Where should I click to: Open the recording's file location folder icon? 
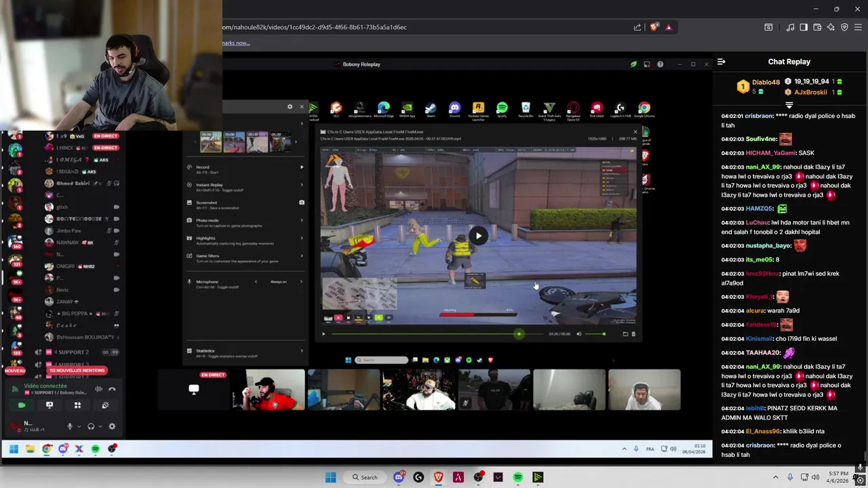625,333
